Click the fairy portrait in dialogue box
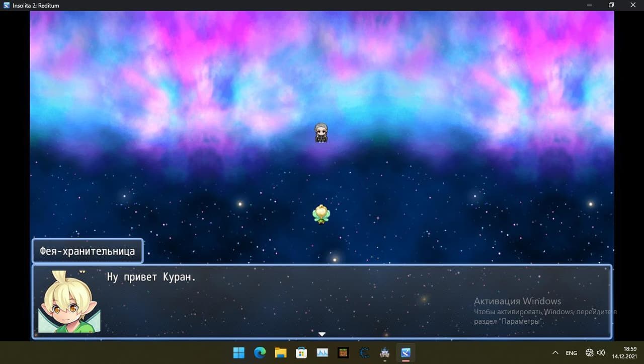Image resolution: width=644 pixels, height=364 pixels. [69, 302]
